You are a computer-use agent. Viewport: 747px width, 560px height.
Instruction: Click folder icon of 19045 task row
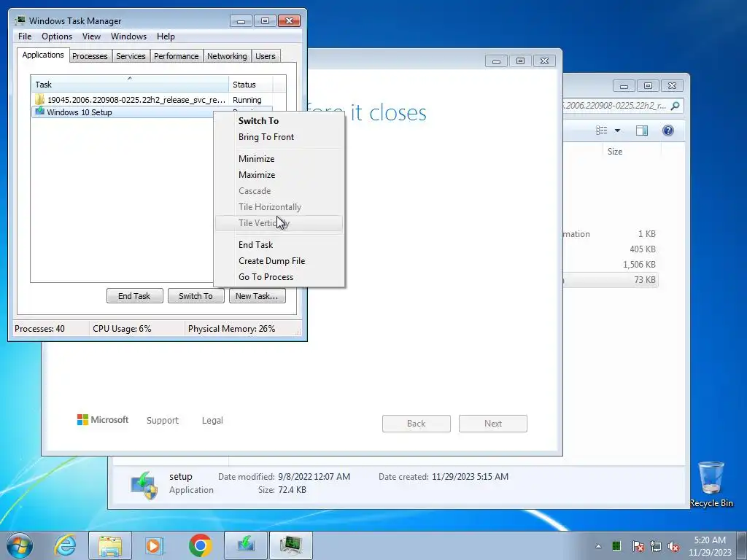point(39,99)
